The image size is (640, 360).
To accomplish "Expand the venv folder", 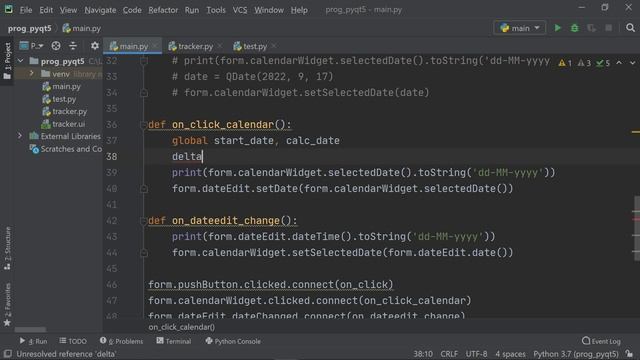I will click(31, 74).
